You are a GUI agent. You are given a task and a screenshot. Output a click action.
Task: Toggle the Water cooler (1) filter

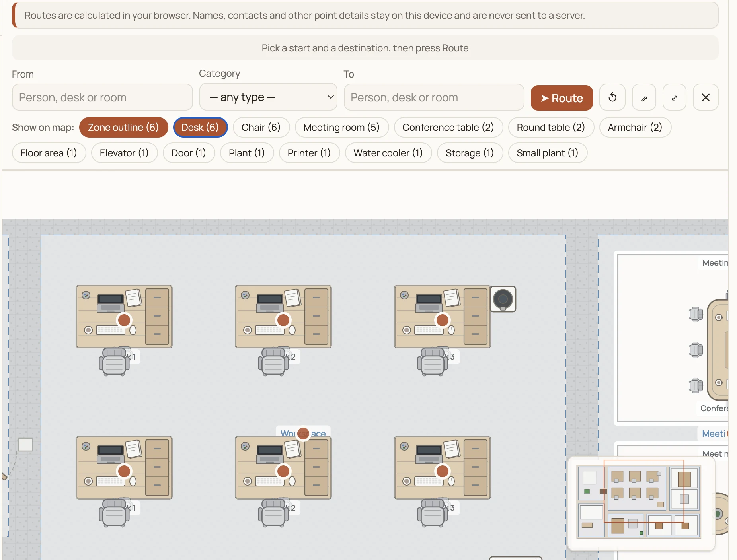[x=388, y=153]
